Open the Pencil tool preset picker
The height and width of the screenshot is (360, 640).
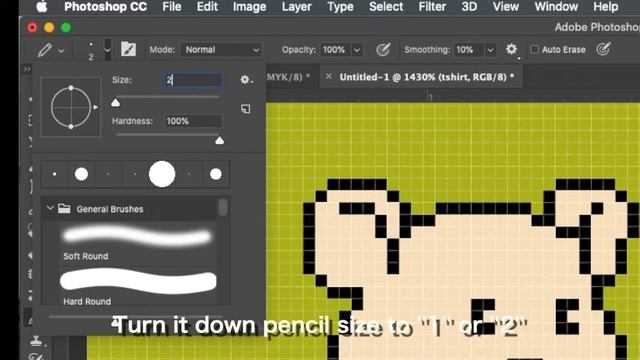coord(51,50)
